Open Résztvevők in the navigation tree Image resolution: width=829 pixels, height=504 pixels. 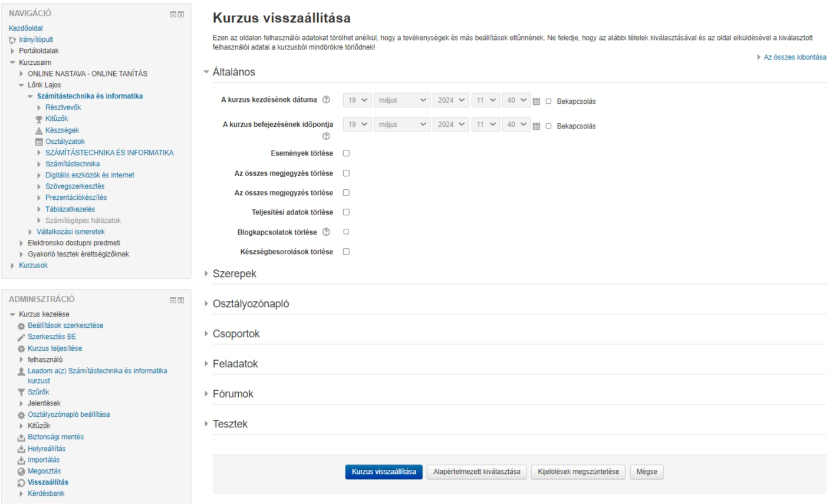point(63,107)
